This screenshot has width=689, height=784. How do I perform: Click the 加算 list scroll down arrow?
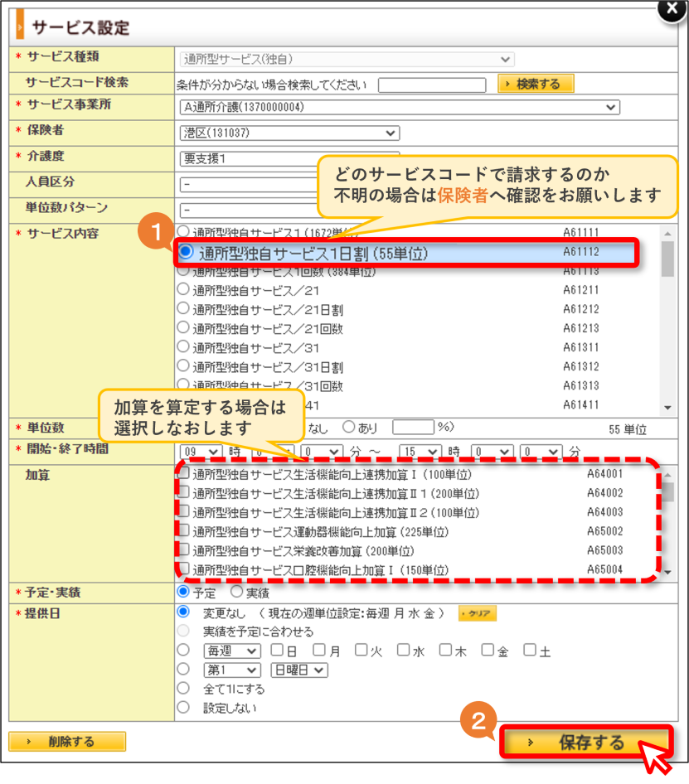[x=668, y=572]
